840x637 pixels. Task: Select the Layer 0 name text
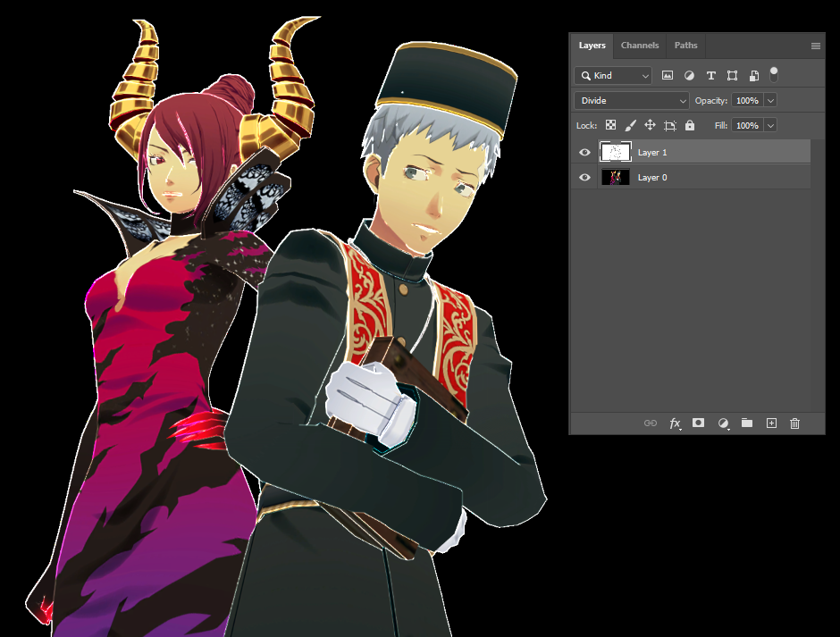pyautogui.click(x=652, y=177)
